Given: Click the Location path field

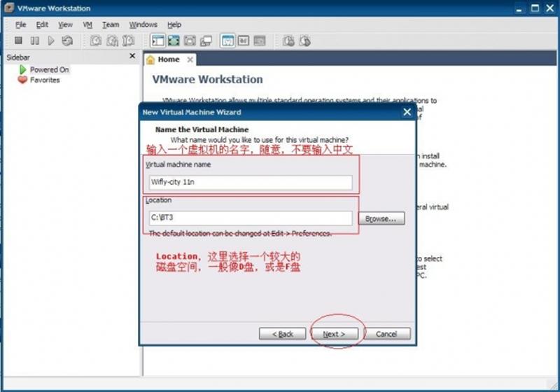Looking at the screenshot, I should pos(251,218).
